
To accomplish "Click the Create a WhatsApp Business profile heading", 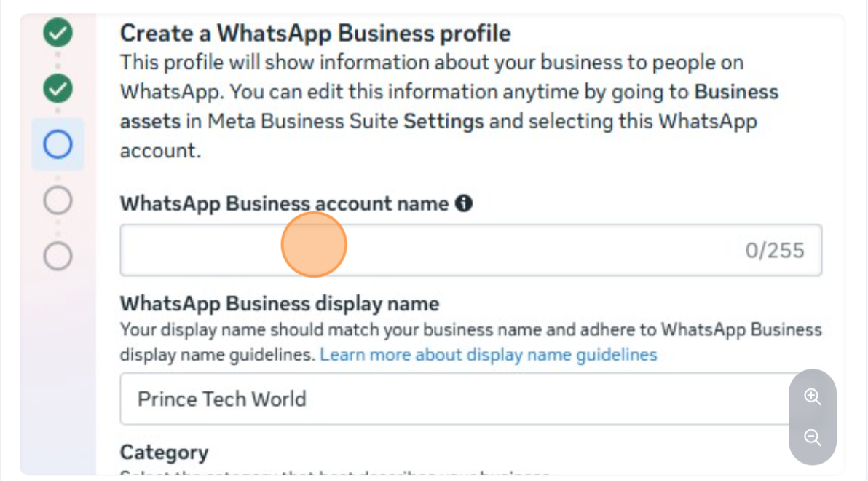I will [x=315, y=33].
